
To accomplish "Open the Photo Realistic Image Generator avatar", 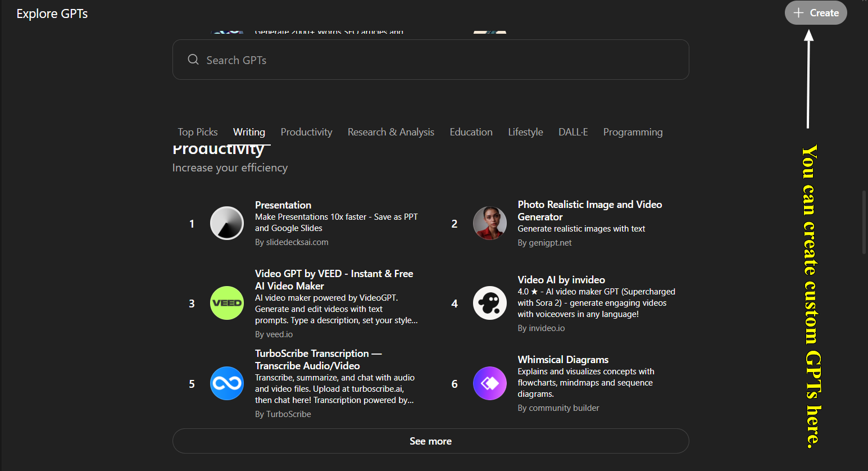I will click(x=489, y=223).
